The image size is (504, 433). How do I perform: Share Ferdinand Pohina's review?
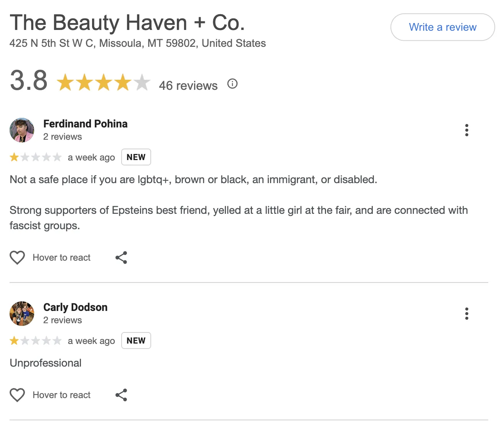(x=121, y=258)
